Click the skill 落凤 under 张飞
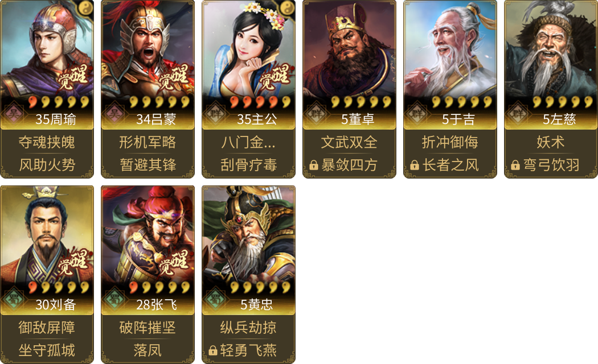Image resolution: width=598 pixels, height=364 pixels. pos(148,350)
